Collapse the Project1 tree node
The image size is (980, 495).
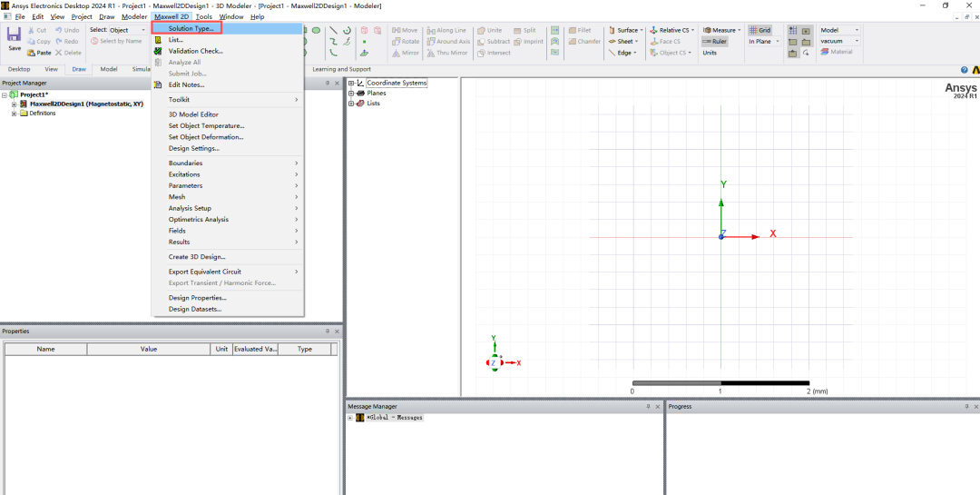point(5,94)
